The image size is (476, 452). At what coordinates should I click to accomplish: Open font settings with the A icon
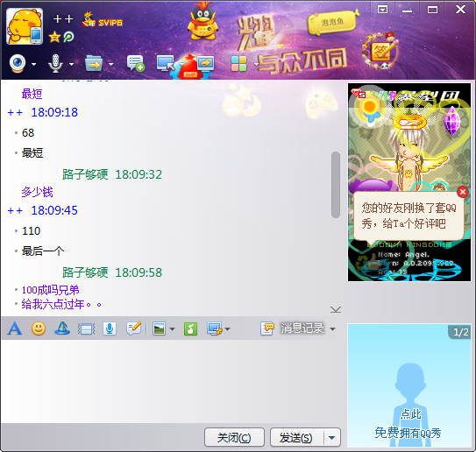tap(15, 328)
